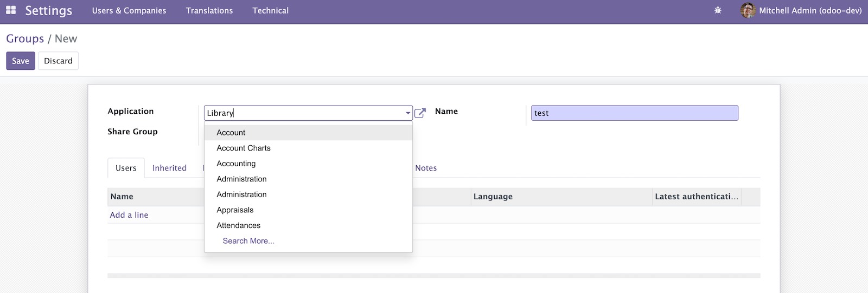Open external link icon beside Application field
The image size is (868, 293).
420,113
